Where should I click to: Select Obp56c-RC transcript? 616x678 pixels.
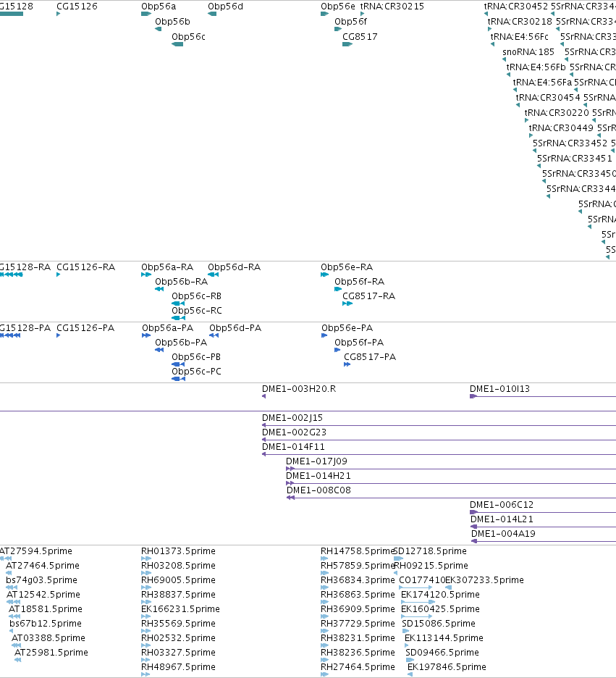(x=178, y=318)
